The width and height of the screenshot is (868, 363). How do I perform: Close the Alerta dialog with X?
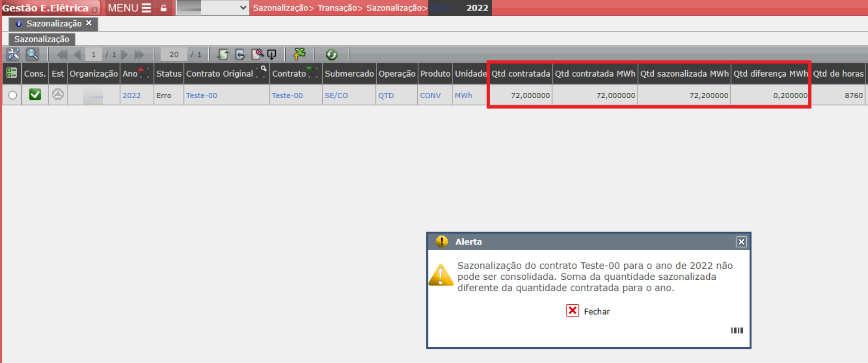point(741,242)
